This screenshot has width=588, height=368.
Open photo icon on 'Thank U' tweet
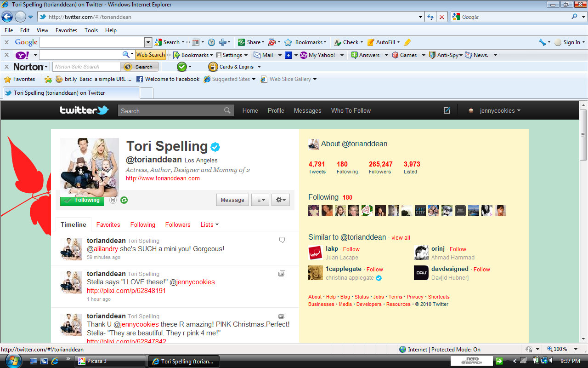[x=282, y=316]
